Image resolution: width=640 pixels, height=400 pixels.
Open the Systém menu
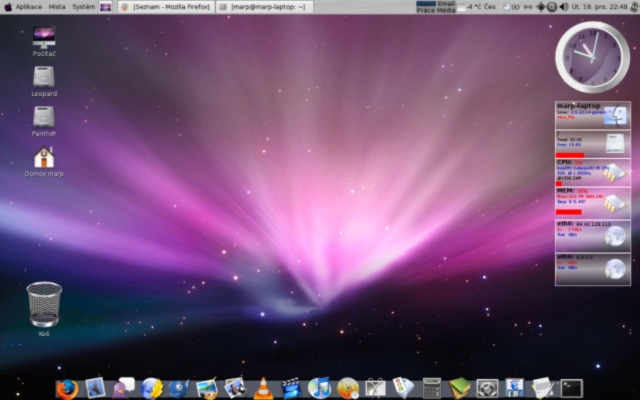coord(83,7)
